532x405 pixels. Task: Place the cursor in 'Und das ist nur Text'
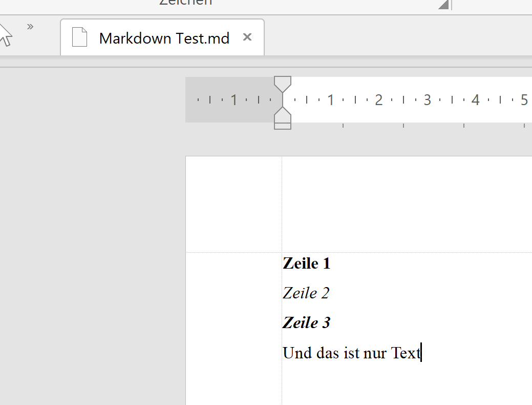[352, 353]
